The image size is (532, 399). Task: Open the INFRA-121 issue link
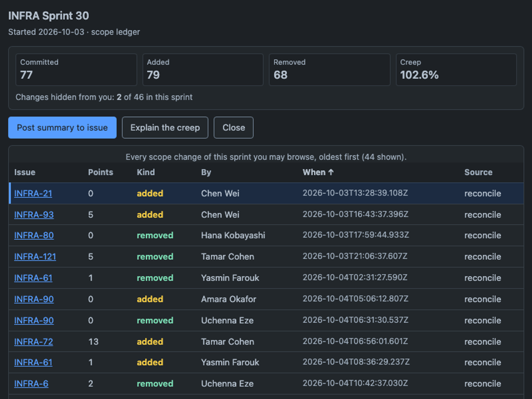(35, 257)
